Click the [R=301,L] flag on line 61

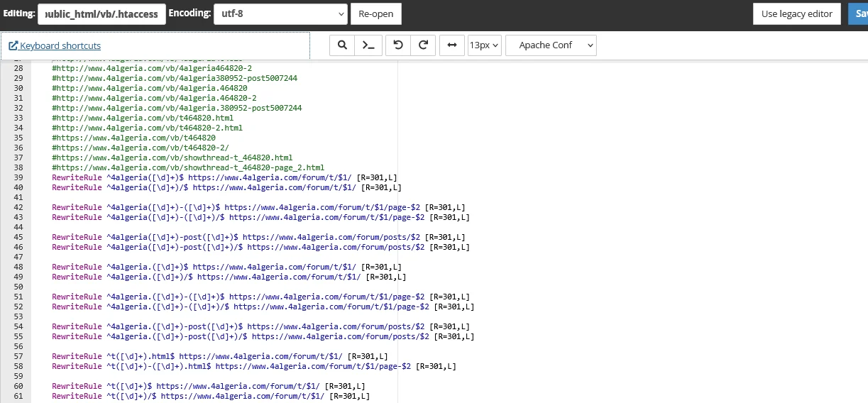point(349,396)
